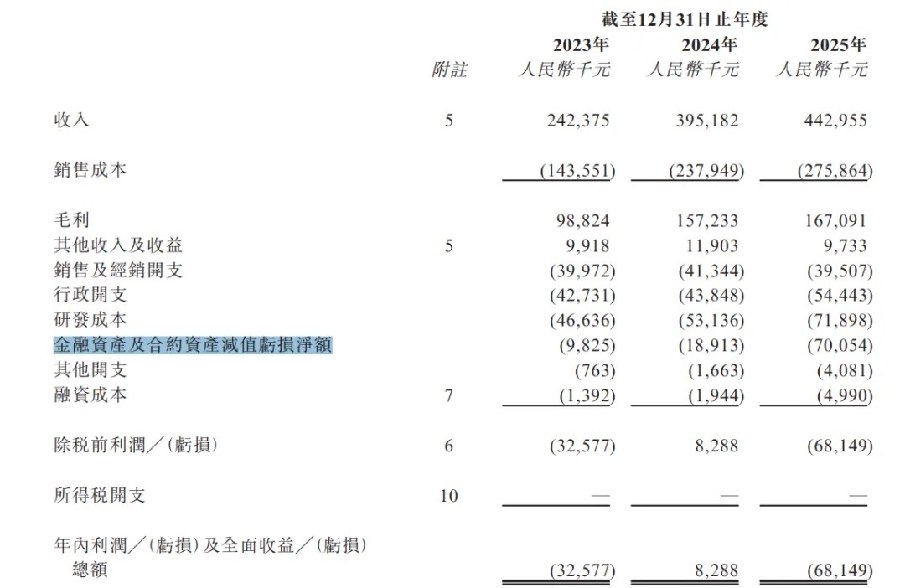
Task: Click note number 7 beside 融資成本
Action: 449,395
